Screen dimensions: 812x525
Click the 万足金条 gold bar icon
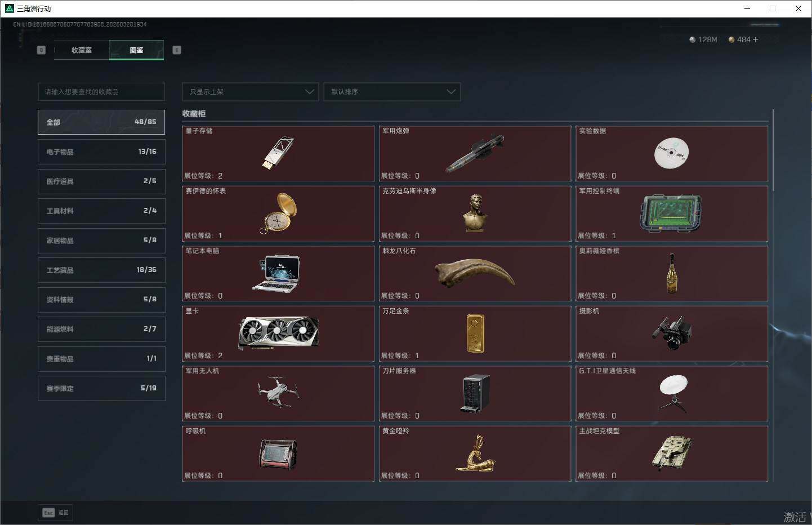point(475,333)
